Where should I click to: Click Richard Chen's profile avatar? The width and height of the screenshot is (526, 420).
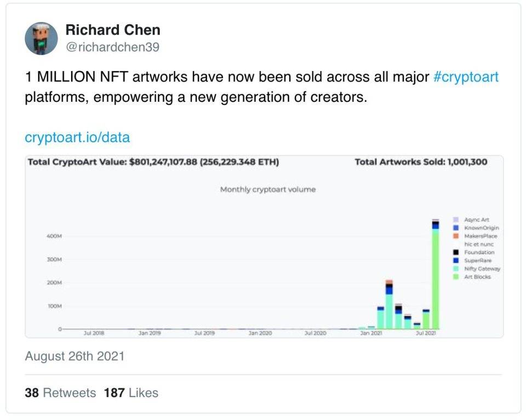pyautogui.click(x=41, y=38)
